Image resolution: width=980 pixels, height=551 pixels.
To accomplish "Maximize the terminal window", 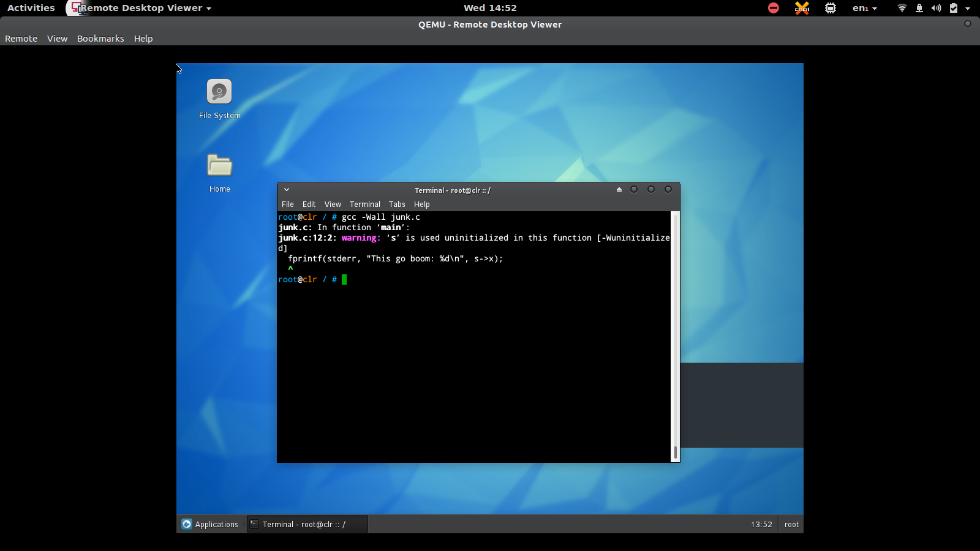I will pyautogui.click(x=651, y=189).
